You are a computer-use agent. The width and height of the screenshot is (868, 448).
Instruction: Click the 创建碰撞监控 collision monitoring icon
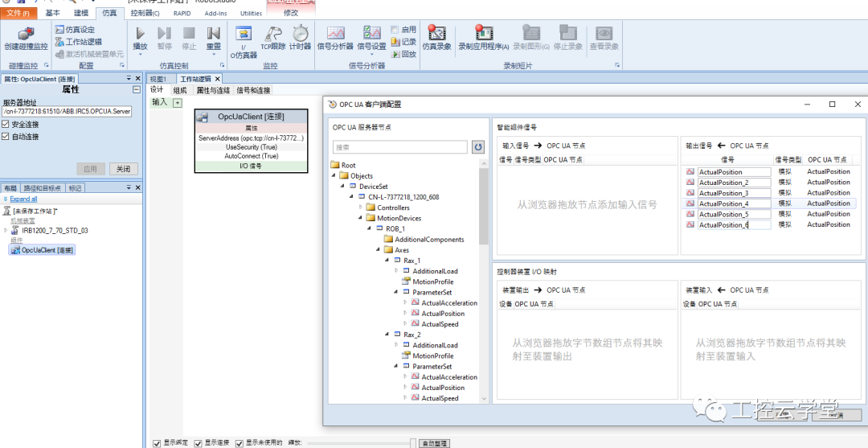[26, 33]
